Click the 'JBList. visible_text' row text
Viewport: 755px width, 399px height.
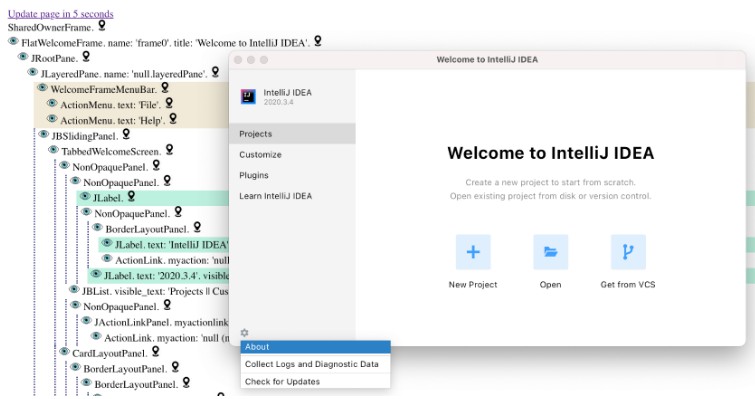[155, 291]
